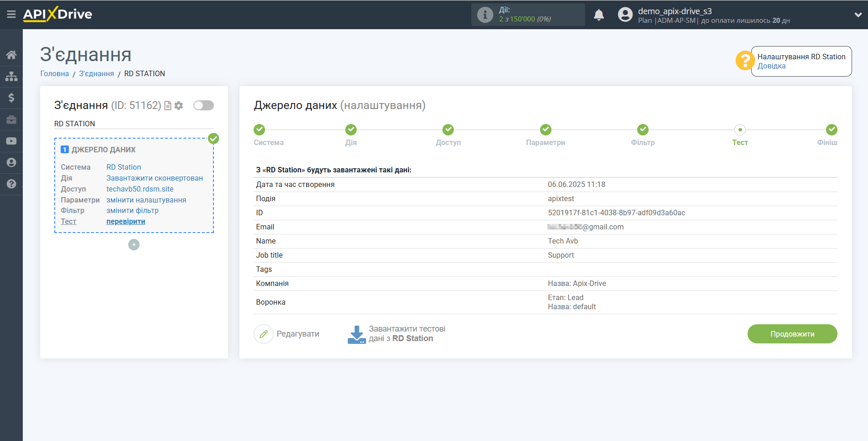
Task: Open the help question sidebar icon
Action: (x=11, y=184)
